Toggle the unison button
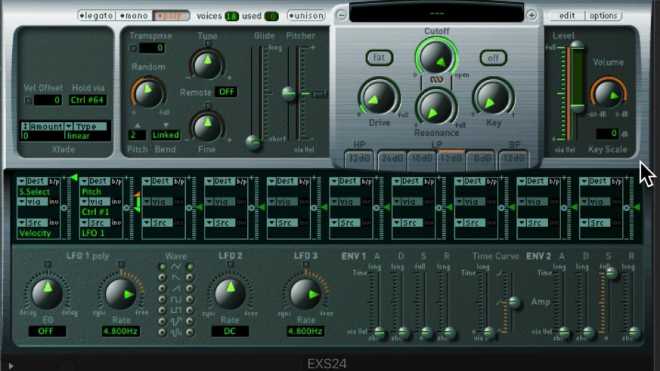 (306, 16)
